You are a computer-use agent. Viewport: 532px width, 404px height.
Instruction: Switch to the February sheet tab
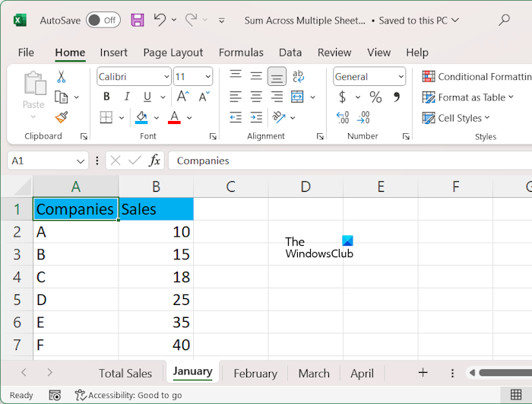tap(255, 373)
